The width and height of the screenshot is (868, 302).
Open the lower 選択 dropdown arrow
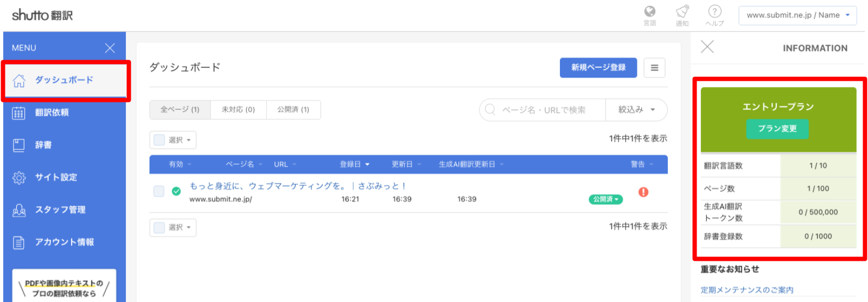(x=189, y=228)
